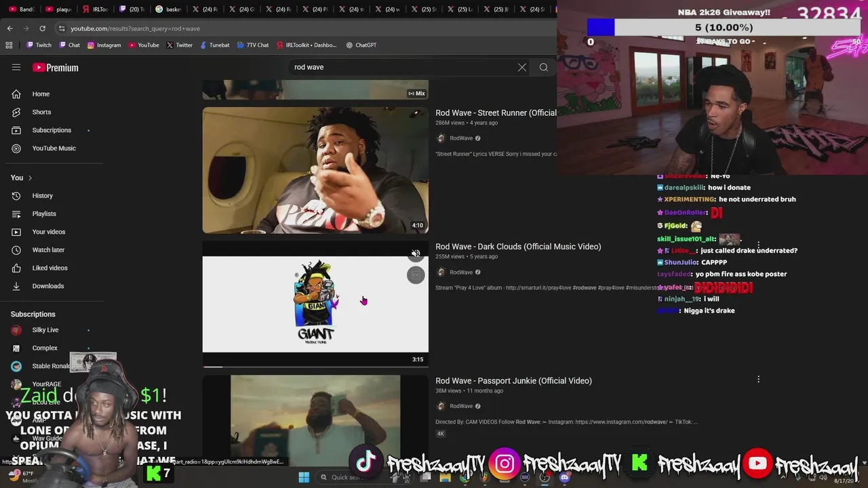The image size is (868, 488).
Task: Switch to the (24) G X tab
Action: pos(241,9)
